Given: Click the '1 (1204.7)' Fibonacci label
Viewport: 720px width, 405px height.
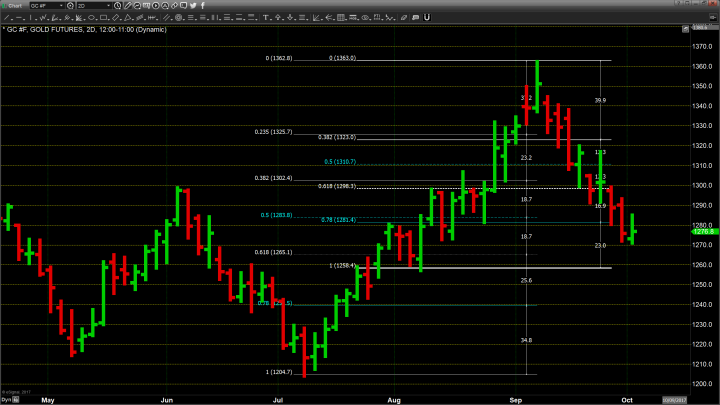Looking at the screenshot, I should (x=279, y=372).
